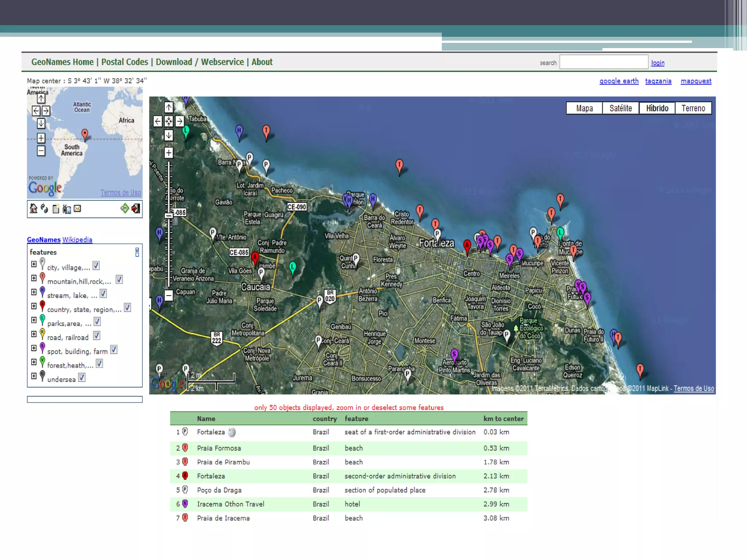Screen dimensions: 747x560
Task: Click the green diamond link icon
Action: pos(125,209)
